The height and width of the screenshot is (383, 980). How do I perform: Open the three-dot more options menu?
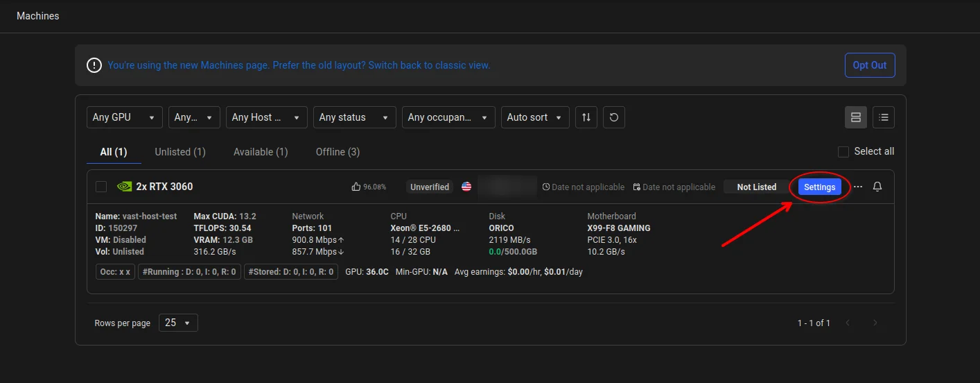(x=858, y=187)
